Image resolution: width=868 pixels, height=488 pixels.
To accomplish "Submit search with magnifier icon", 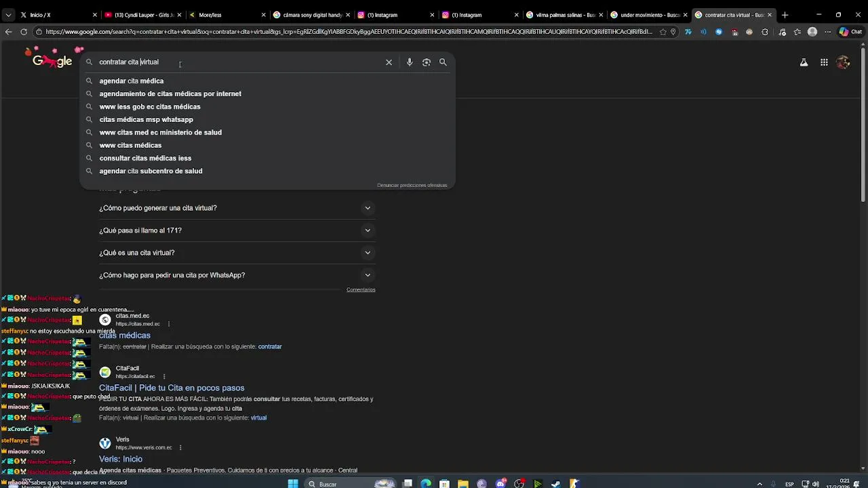I will click(443, 62).
